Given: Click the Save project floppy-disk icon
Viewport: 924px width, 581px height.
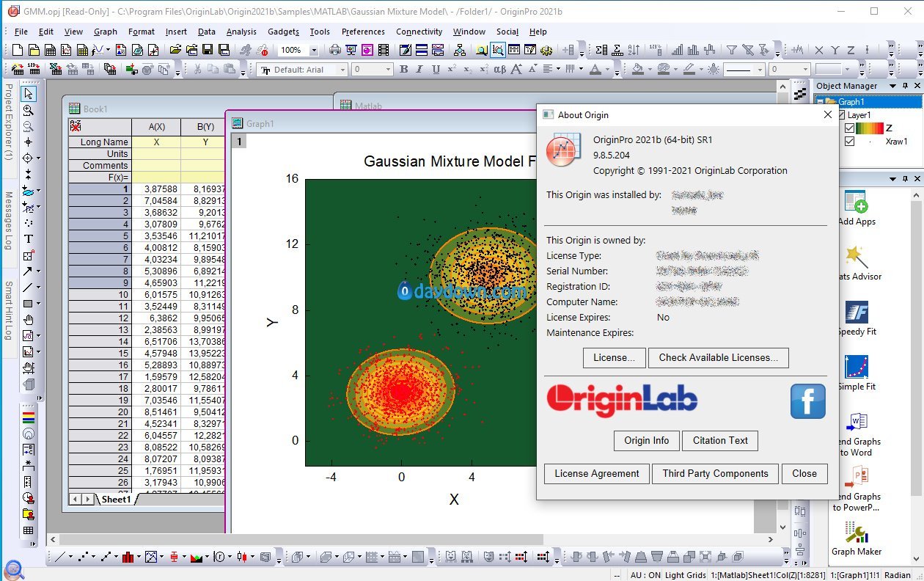Looking at the screenshot, I should 208,50.
